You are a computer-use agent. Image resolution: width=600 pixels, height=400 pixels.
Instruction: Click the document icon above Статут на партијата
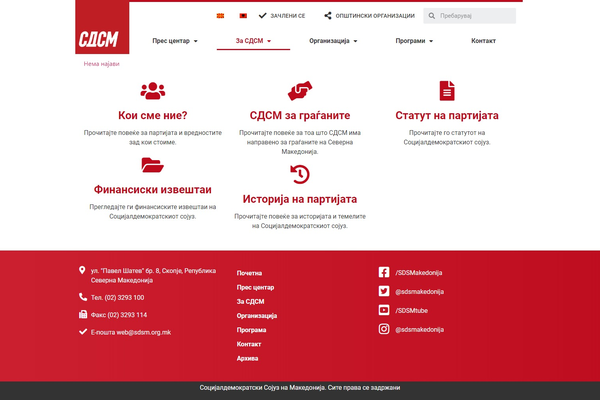pyautogui.click(x=447, y=91)
